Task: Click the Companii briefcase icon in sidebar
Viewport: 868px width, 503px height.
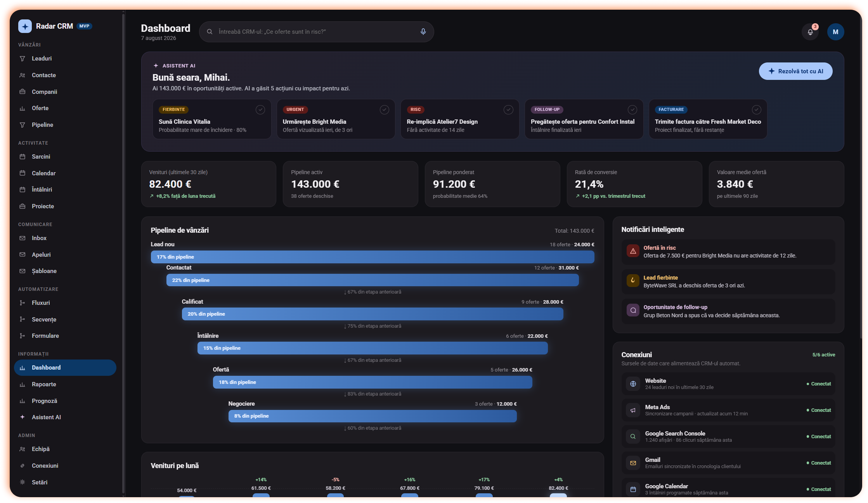Action: pos(23,92)
